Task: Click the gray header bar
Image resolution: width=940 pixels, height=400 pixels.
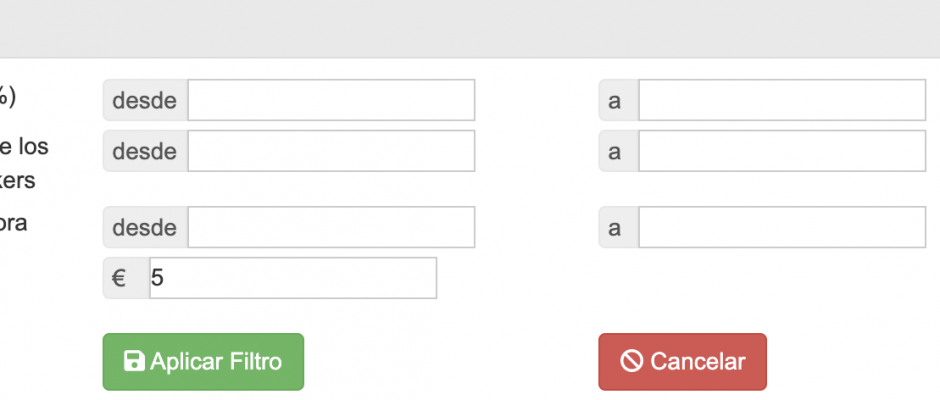Action: point(470,29)
